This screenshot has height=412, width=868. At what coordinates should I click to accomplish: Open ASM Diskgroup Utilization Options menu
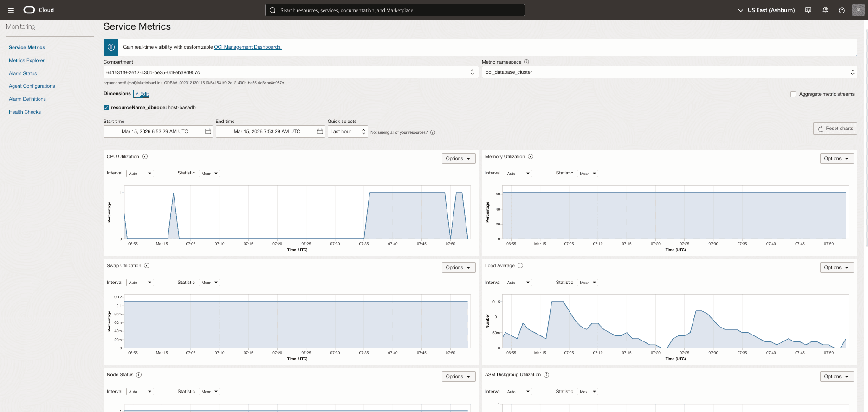[837, 377]
